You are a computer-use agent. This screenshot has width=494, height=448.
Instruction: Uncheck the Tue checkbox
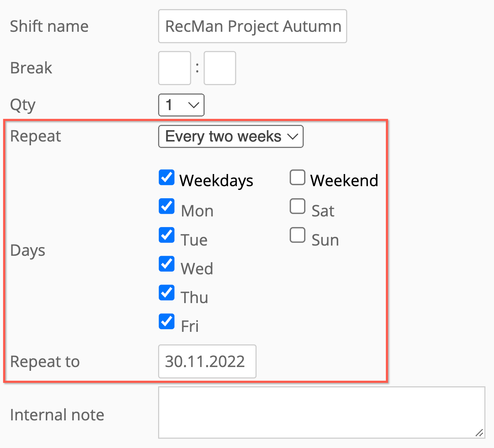166,235
